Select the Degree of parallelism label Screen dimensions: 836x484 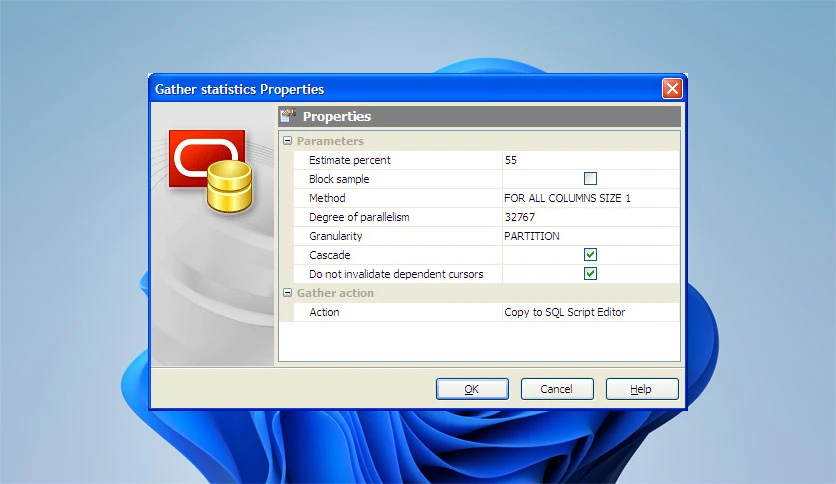coord(359,217)
